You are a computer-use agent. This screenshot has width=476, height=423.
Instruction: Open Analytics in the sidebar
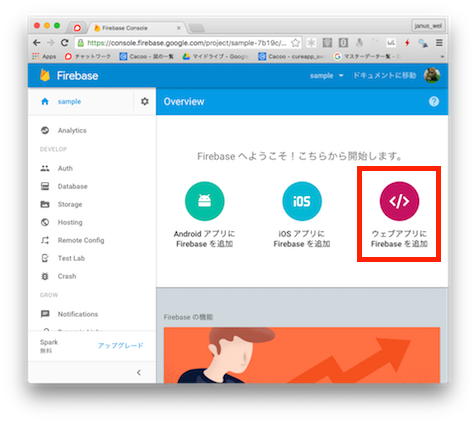[72, 130]
